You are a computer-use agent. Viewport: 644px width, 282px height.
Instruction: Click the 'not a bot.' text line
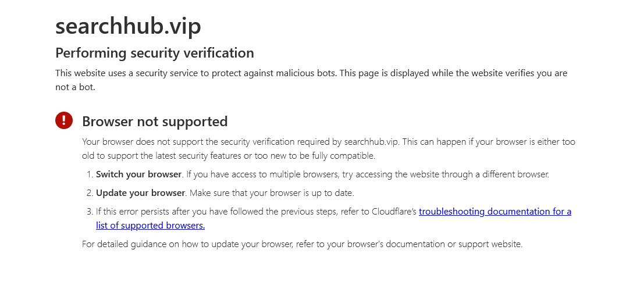point(75,87)
